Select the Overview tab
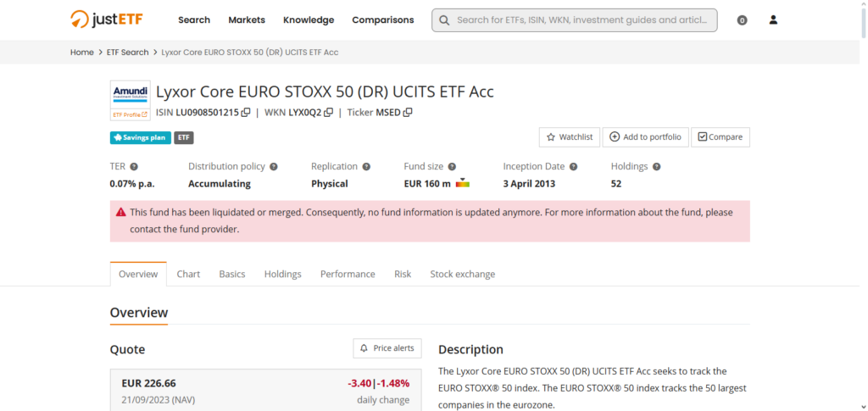Viewport: 868px width, 411px height. point(138,274)
